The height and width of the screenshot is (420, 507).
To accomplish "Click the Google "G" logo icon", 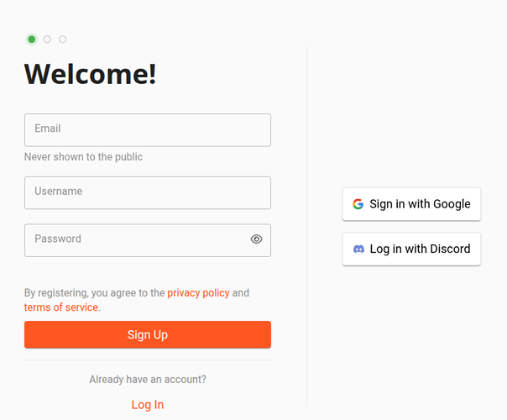I will pyautogui.click(x=358, y=204).
